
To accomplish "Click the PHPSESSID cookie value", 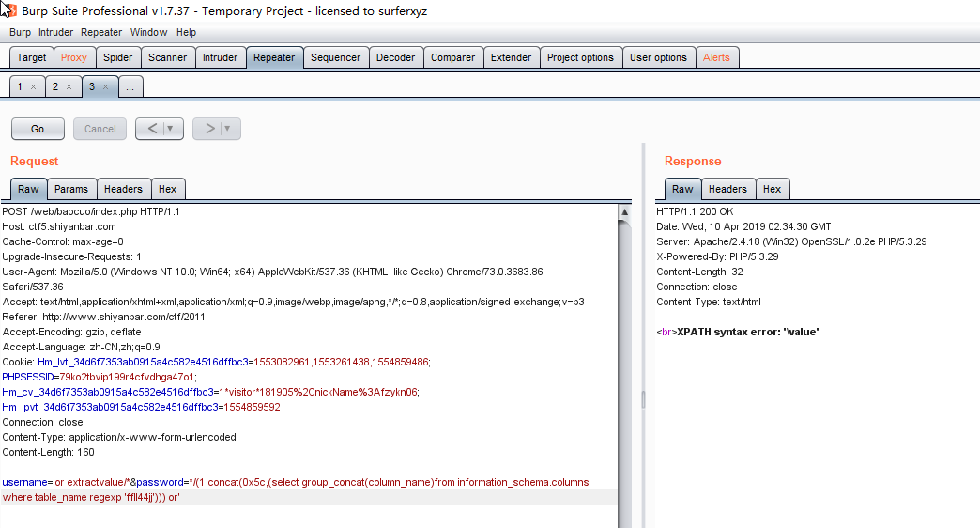I will point(127,377).
